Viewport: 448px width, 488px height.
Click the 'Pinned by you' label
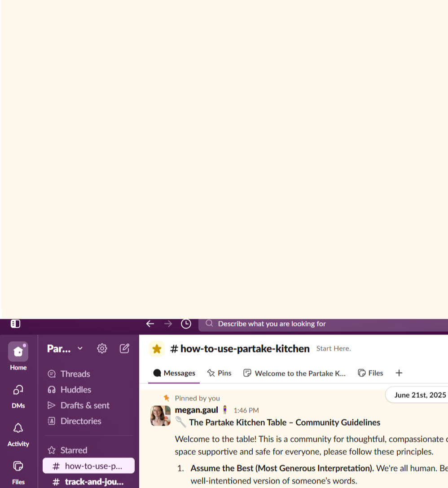[x=197, y=398]
